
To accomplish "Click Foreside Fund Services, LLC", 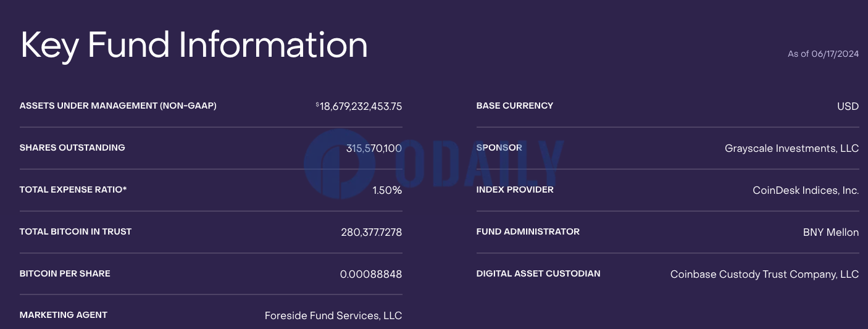I will 333,315.
